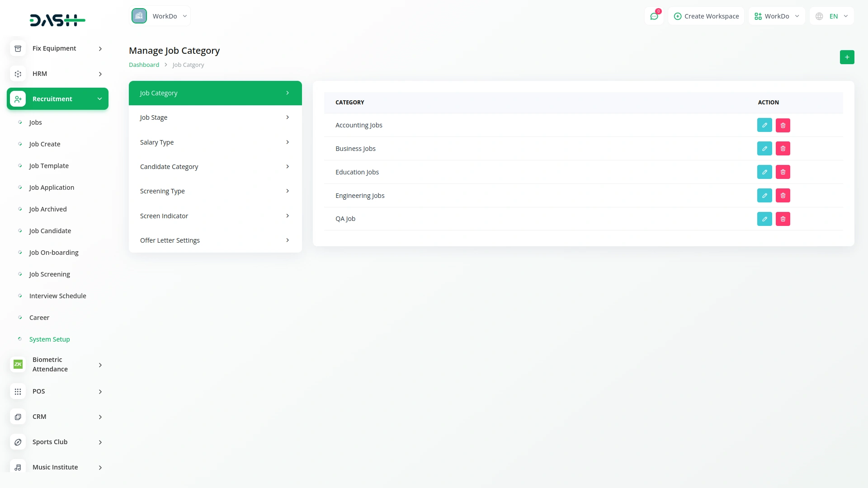Viewport: 868px width, 488px height.
Task: Click the WorkDo workspace avatar icon
Action: [x=139, y=16]
